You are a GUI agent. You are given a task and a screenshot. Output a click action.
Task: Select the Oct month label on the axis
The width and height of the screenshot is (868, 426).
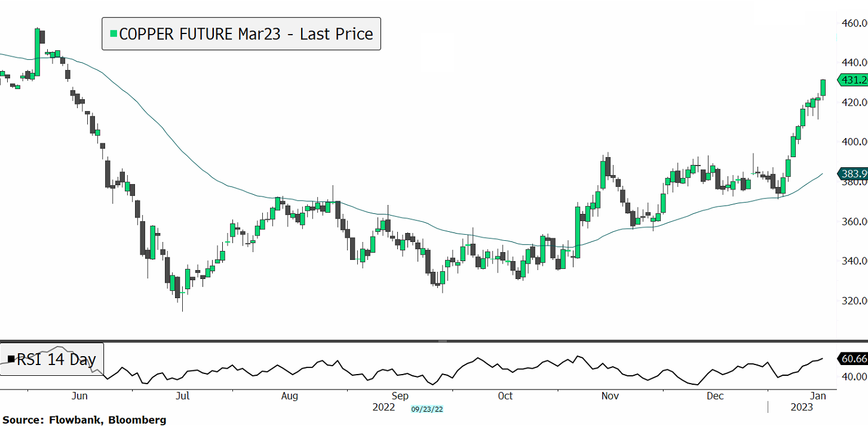click(x=505, y=396)
